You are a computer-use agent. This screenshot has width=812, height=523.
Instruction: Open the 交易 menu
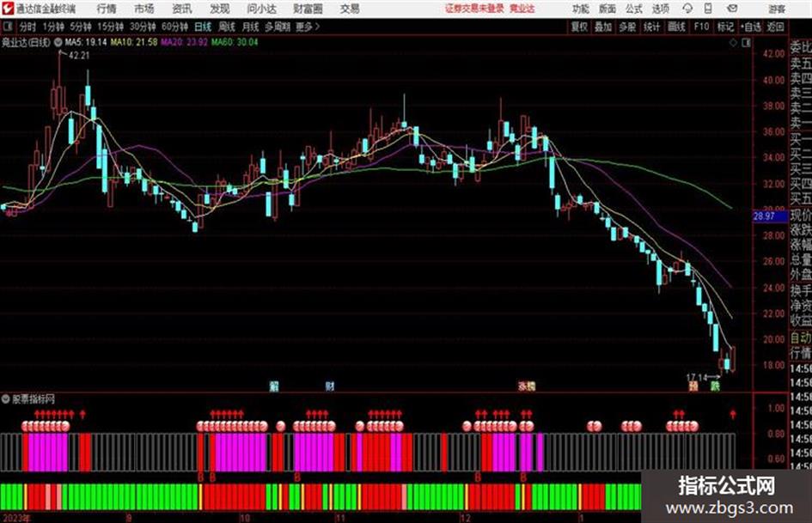click(x=350, y=9)
